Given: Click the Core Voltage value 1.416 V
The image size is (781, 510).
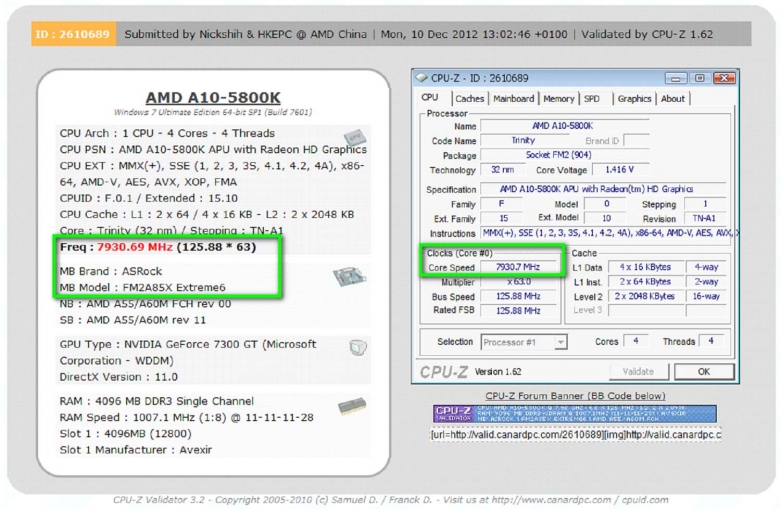Looking at the screenshot, I should point(620,170).
